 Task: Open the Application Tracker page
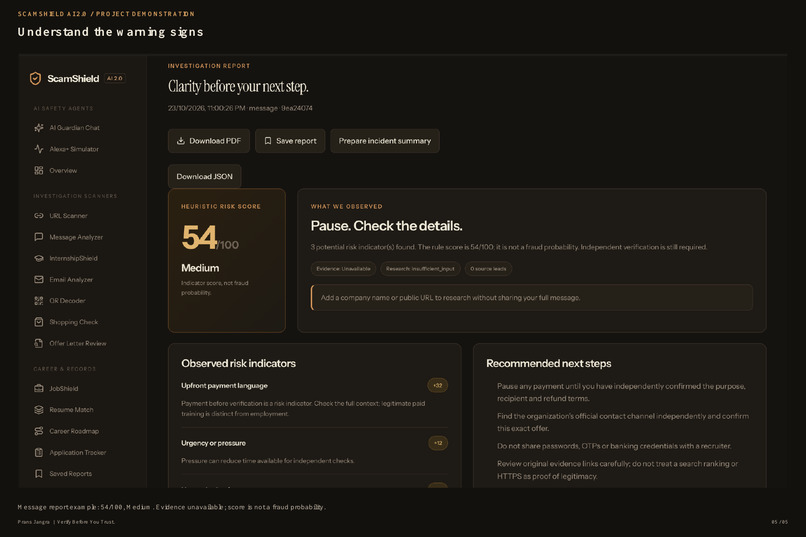coord(78,452)
